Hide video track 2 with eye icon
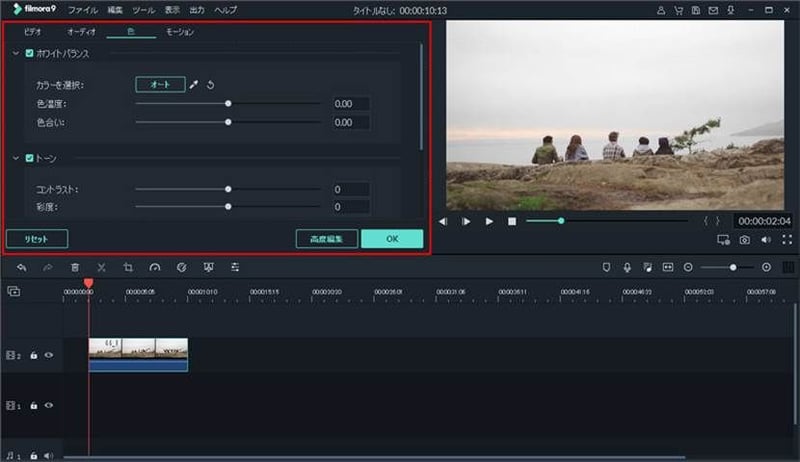Viewport: 800px width, 462px height. pos(48,355)
